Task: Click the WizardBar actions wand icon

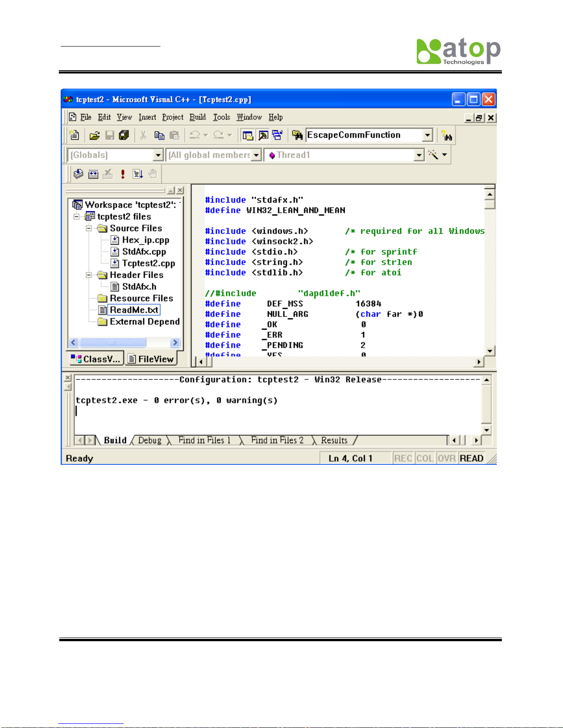Action: [x=433, y=155]
